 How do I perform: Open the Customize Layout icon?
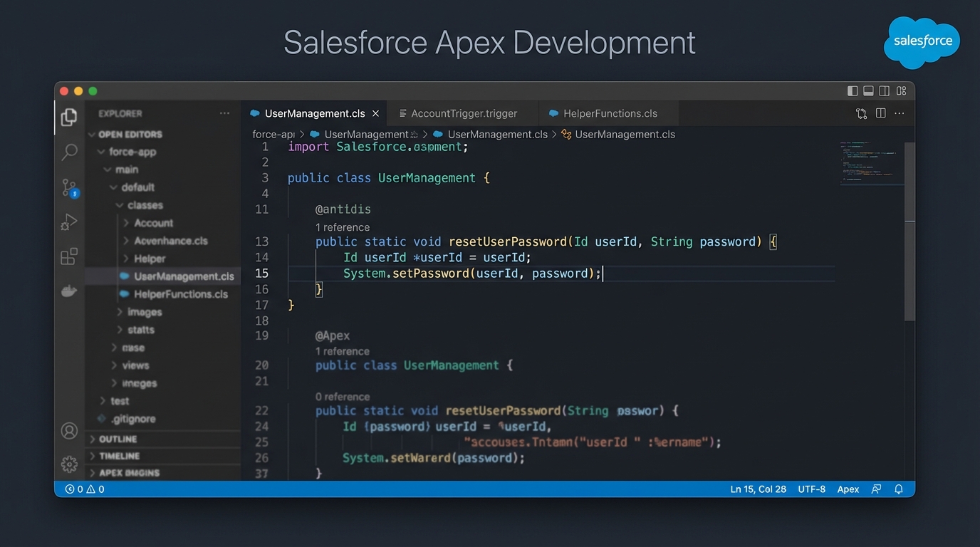click(x=902, y=91)
